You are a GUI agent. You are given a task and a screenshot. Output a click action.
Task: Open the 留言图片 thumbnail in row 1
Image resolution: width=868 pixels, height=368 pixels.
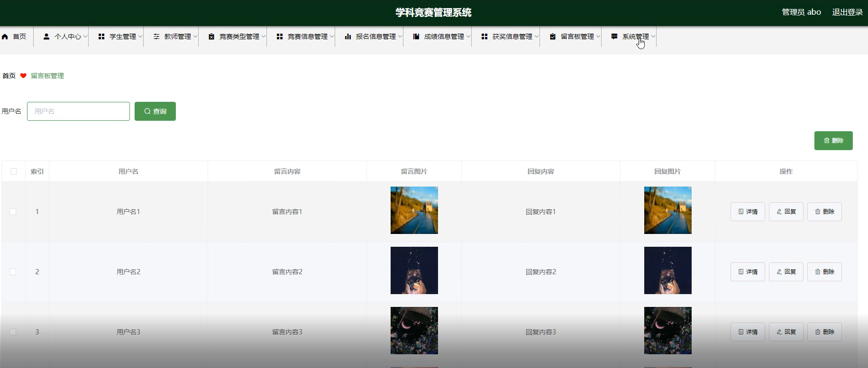[x=414, y=210]
